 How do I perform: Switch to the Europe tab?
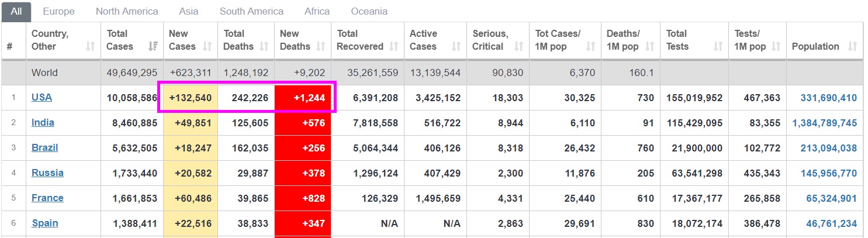(58, 11)
